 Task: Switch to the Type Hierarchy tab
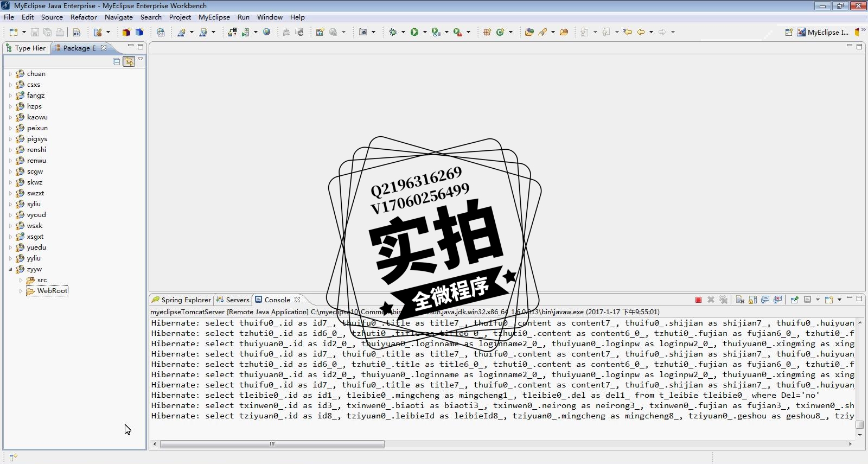26,48
